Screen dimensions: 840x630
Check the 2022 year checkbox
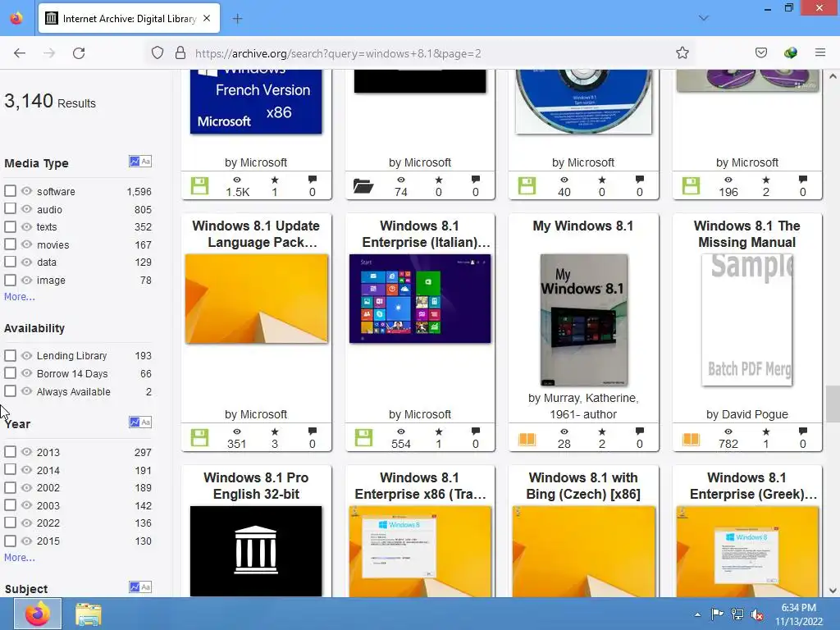click(10, 523)
